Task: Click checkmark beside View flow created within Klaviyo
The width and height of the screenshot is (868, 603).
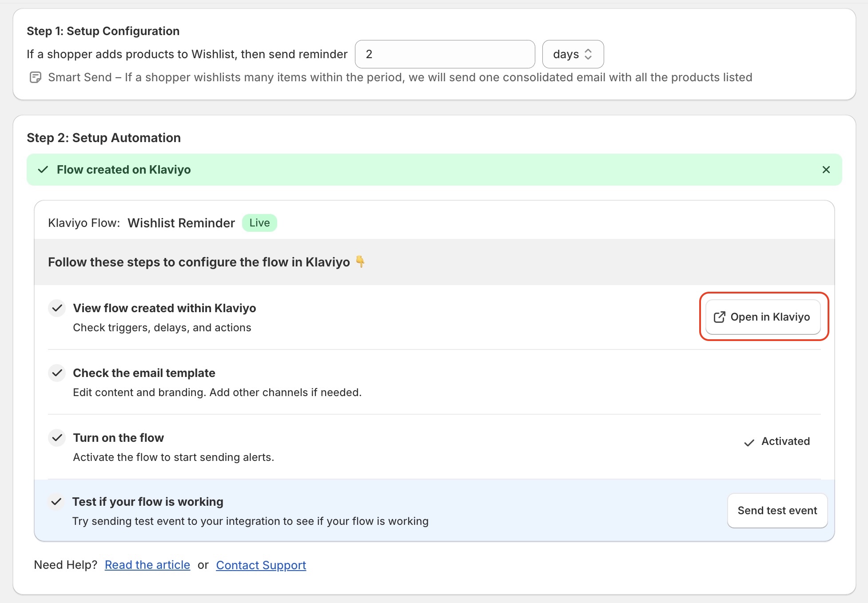Action: pyautogui.click(x=57, y=308)
